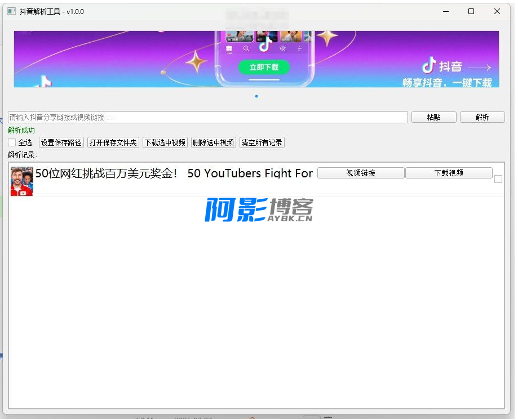
Task: Click the right arrow beside the 抖音 banner text
Action: (x=480, y=68)
